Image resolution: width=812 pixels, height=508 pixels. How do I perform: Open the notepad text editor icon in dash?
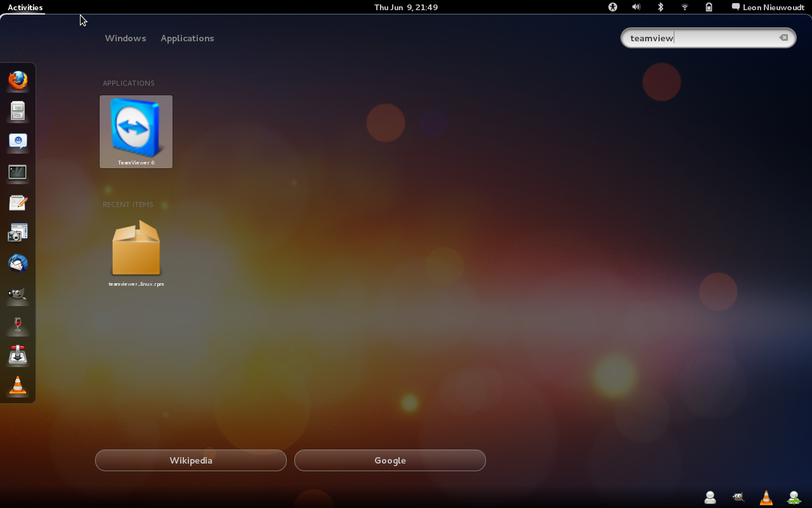pyautogui.click(x=18, y=203)
